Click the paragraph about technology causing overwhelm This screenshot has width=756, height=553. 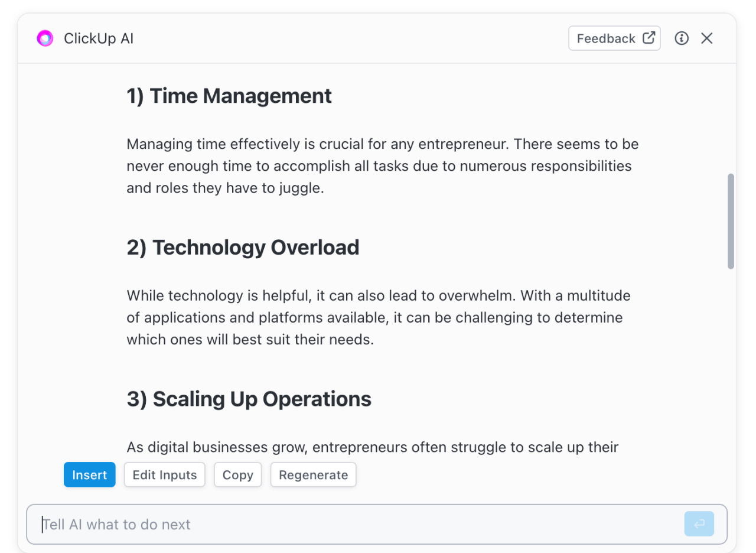point(378,317)
